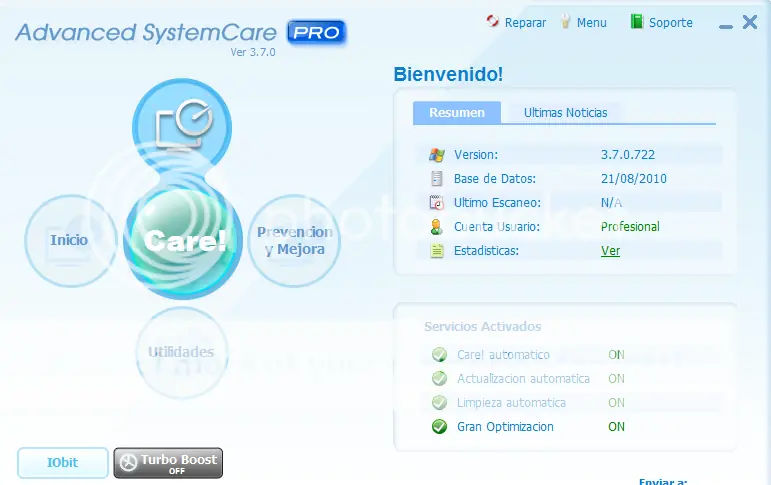Click the Ultimo Escaneo: label

(x=497, y=203)
